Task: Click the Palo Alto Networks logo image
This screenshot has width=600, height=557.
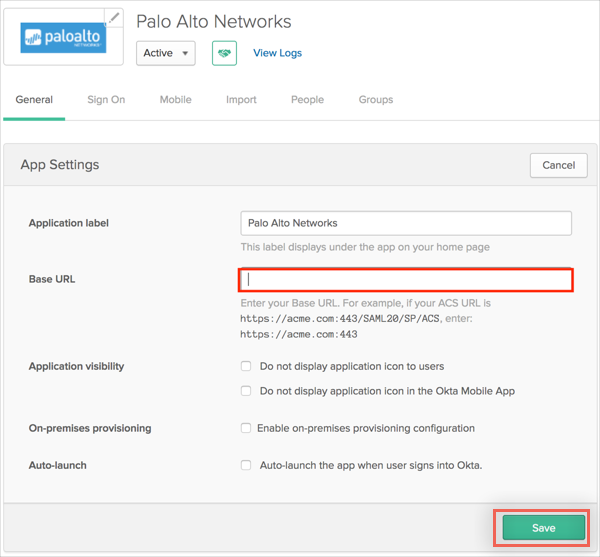Action: [x=61, y=38]
